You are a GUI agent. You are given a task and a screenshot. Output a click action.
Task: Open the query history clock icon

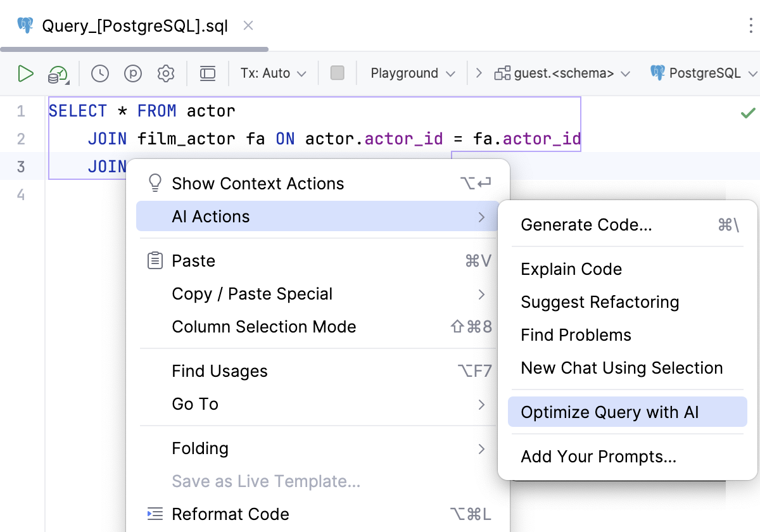100,73
